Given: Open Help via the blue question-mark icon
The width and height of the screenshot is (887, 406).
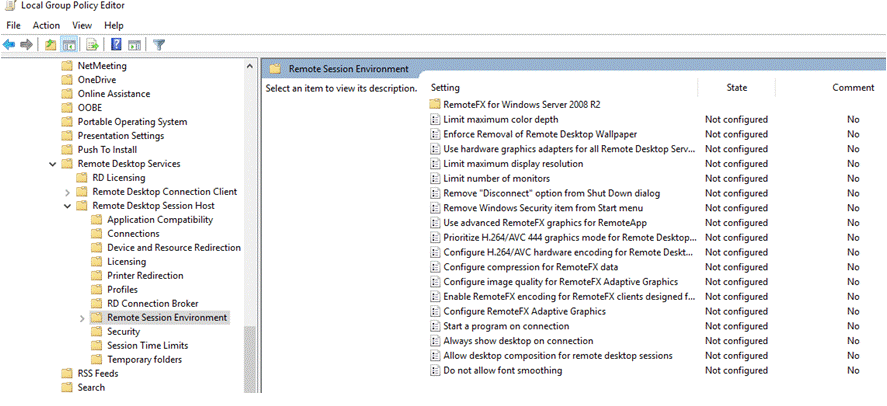Looking at the screenshot, I should 117,45.
